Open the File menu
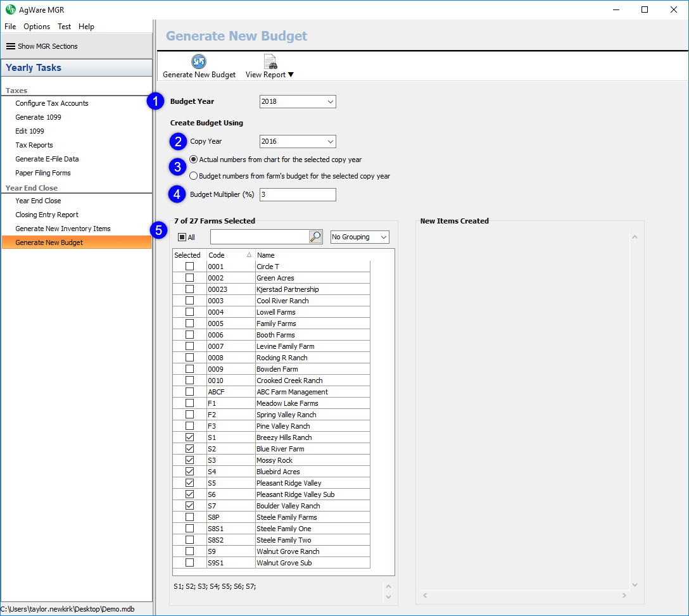The height and width of the screenshot is (616, 689). [x=10, y=27]
